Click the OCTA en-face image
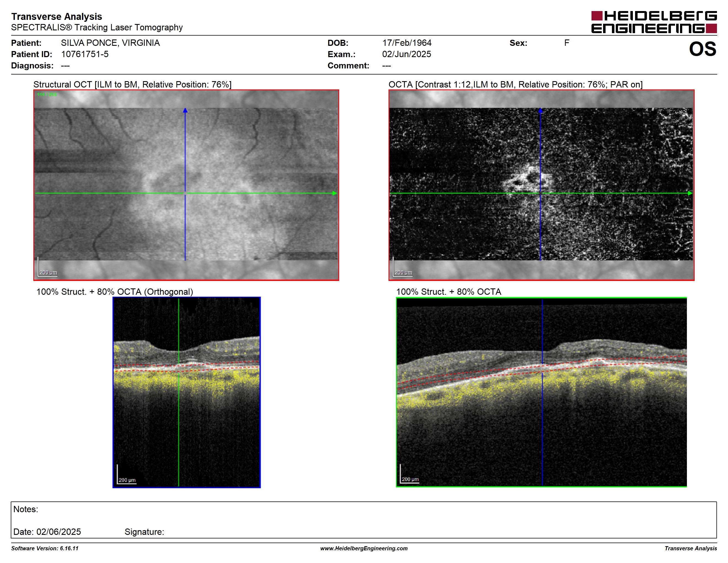728x563 pixels. click(541, 185)
